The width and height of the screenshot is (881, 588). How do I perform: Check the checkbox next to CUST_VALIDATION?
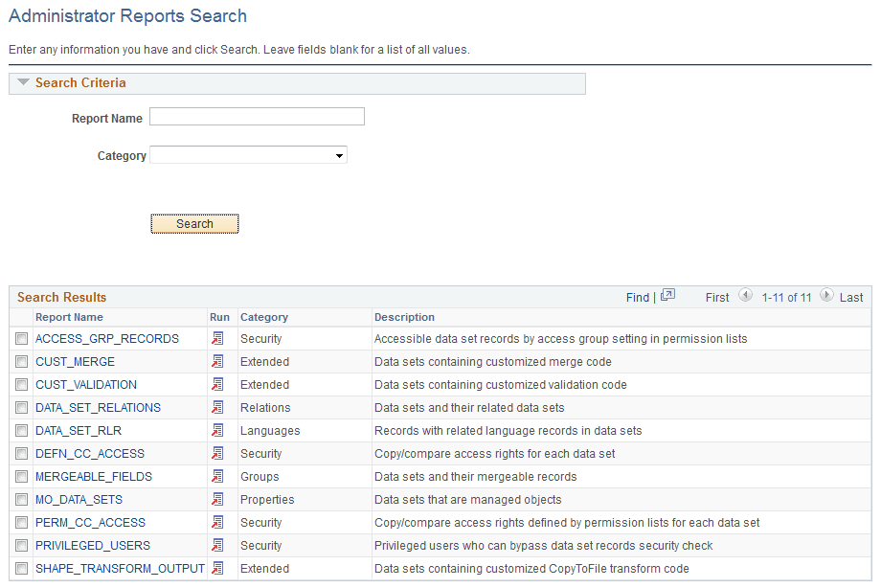(x=21, y=385)
